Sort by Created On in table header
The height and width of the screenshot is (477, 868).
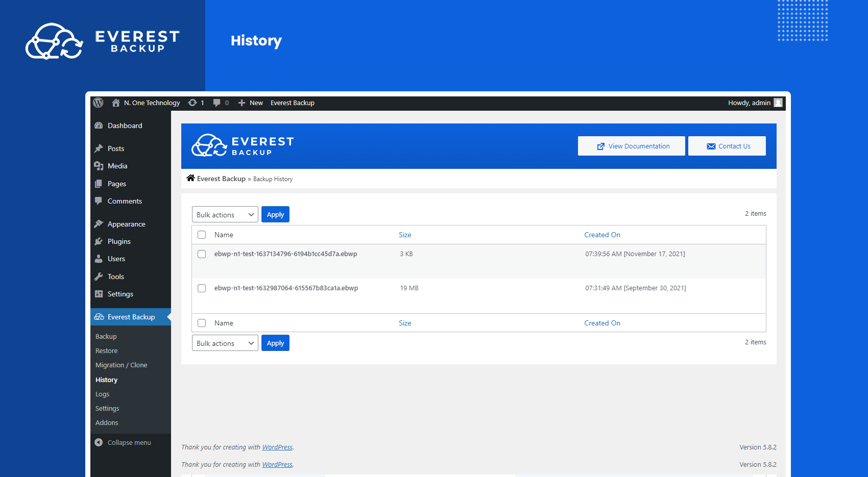point(602,235)
